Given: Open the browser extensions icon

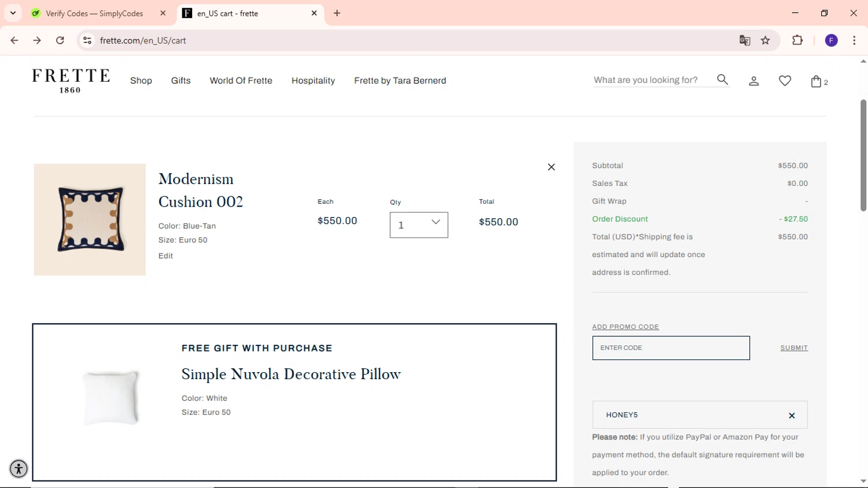Looking at the screenshot, I should coord(797,41).
